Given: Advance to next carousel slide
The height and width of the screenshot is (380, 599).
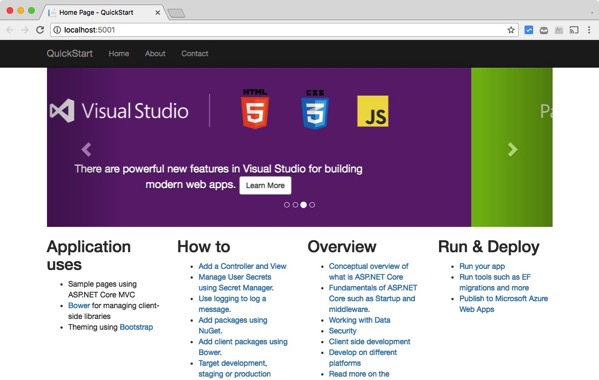Looking at the screenshot, I should click(x=512, y=149).
